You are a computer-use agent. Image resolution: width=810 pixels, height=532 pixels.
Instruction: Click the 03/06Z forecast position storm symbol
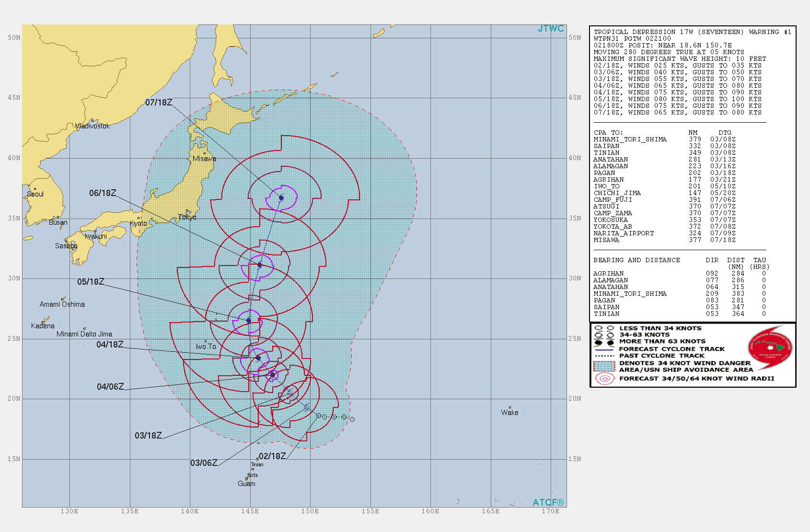point(307,407)
